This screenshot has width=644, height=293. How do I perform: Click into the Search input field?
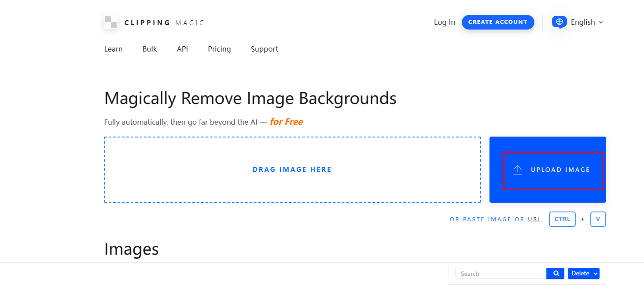pos(501,274)
